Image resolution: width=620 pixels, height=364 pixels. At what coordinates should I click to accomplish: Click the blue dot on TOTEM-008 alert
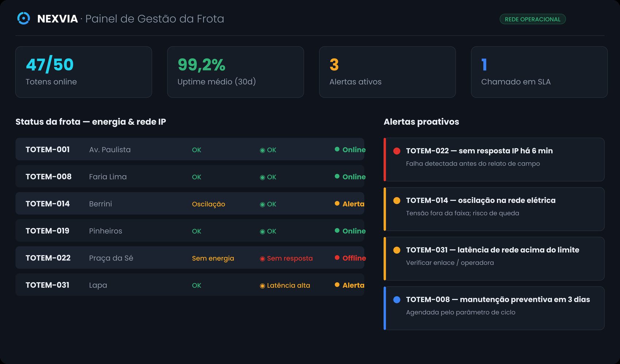(397, 300)
